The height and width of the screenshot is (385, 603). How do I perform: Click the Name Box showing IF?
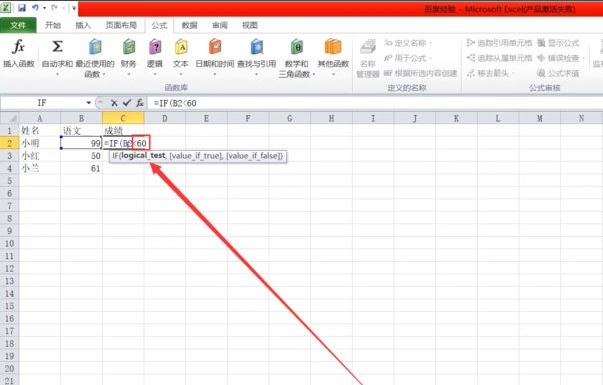(42, 103)
